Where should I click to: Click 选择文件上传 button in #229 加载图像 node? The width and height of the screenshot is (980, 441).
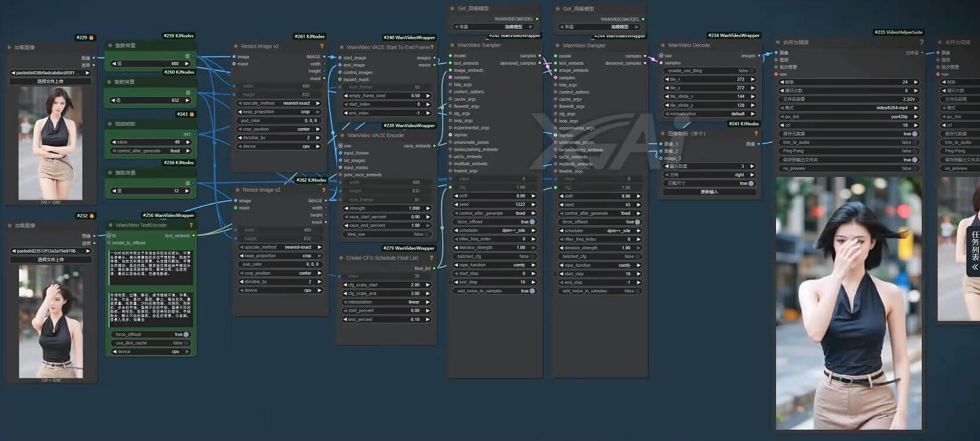click(x=51, y=82)
